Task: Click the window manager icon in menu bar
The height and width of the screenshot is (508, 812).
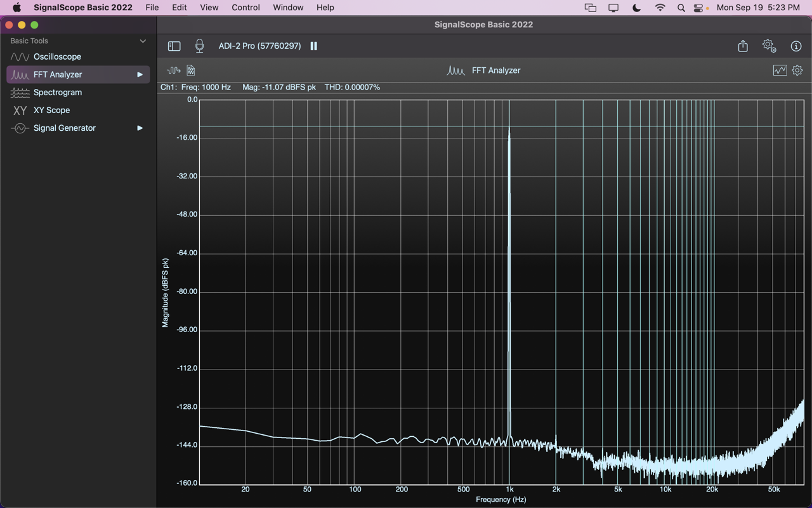Action: point(590,8)
